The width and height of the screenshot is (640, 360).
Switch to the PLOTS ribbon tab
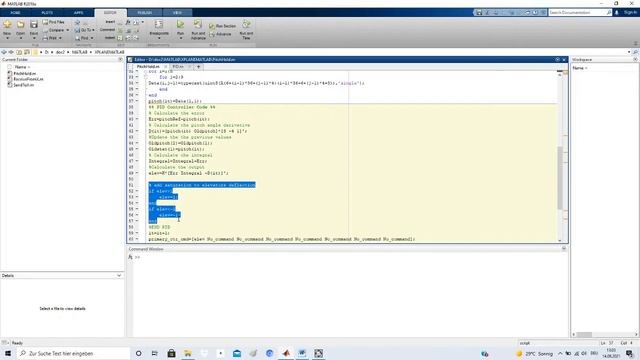pyautogui.click(x=47, y=13)
